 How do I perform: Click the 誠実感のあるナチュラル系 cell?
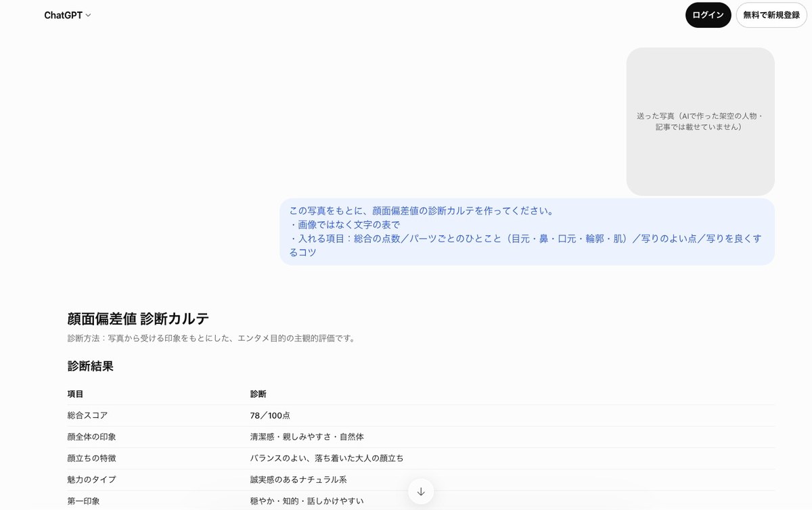[298, 480]
